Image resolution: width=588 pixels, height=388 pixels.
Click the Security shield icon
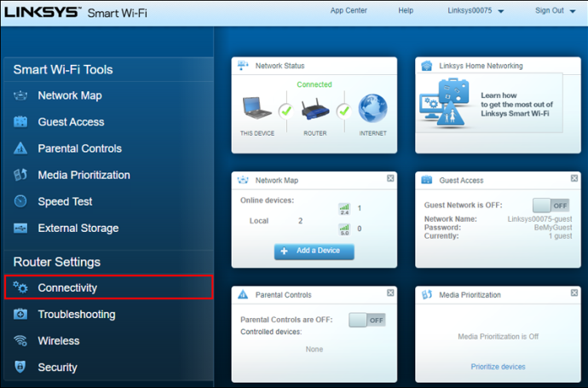point(20,367)
